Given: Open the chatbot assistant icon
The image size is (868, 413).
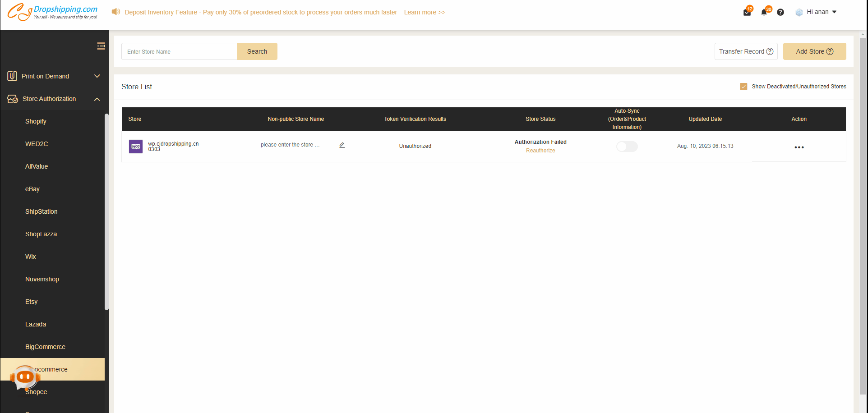Looking at the screenshot, I should click(x=25, y=377).
